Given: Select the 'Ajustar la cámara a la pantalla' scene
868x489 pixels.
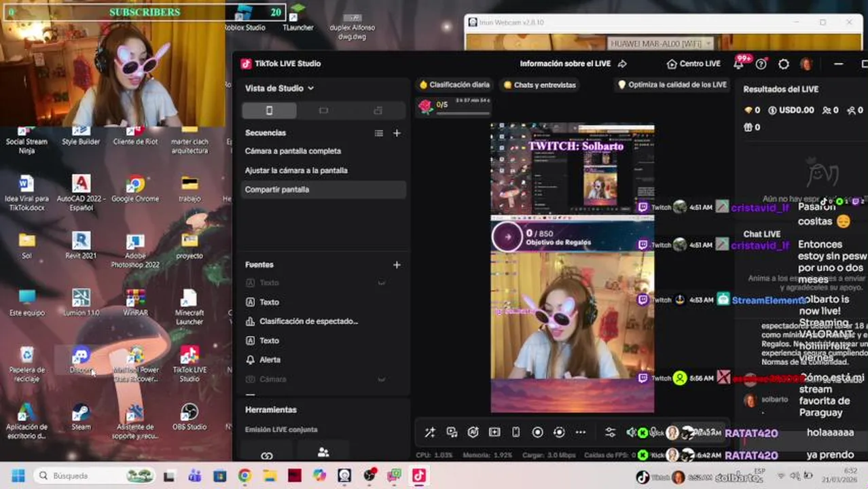Looking at the screenshot, I should (x=323, y=170).
